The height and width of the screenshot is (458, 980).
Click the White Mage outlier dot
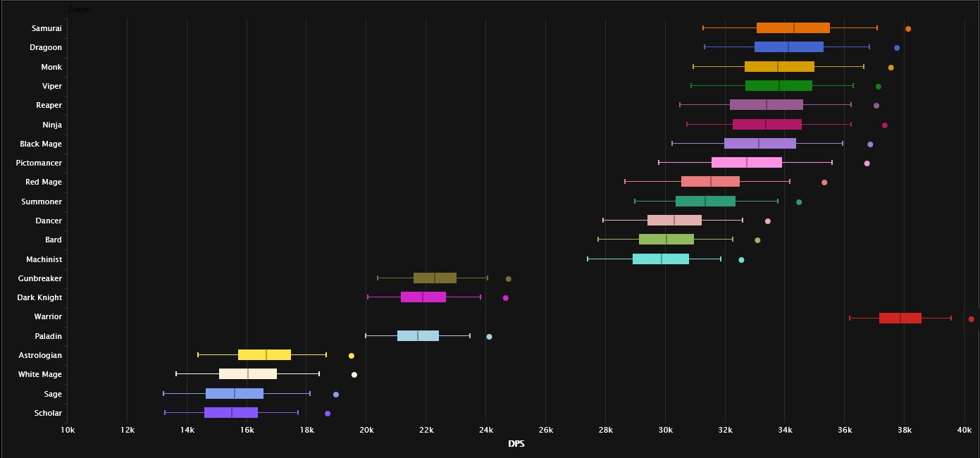tap(354, 375)
